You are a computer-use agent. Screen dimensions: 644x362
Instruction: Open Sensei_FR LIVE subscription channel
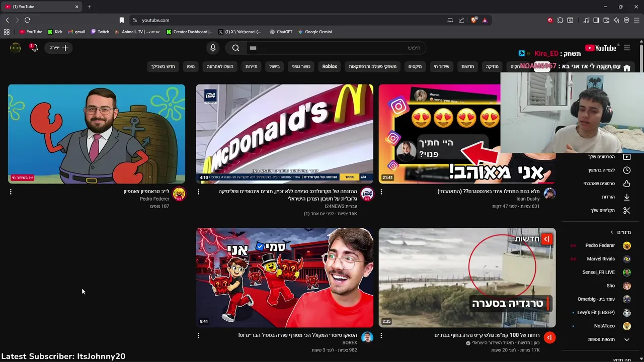coord(601,272)
